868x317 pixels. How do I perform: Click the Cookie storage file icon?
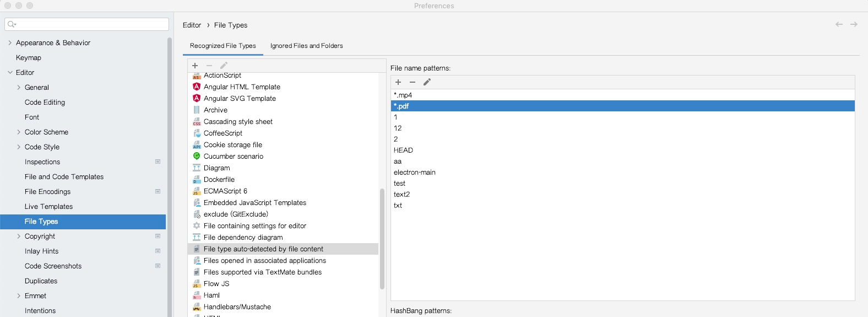coord(197,144)
